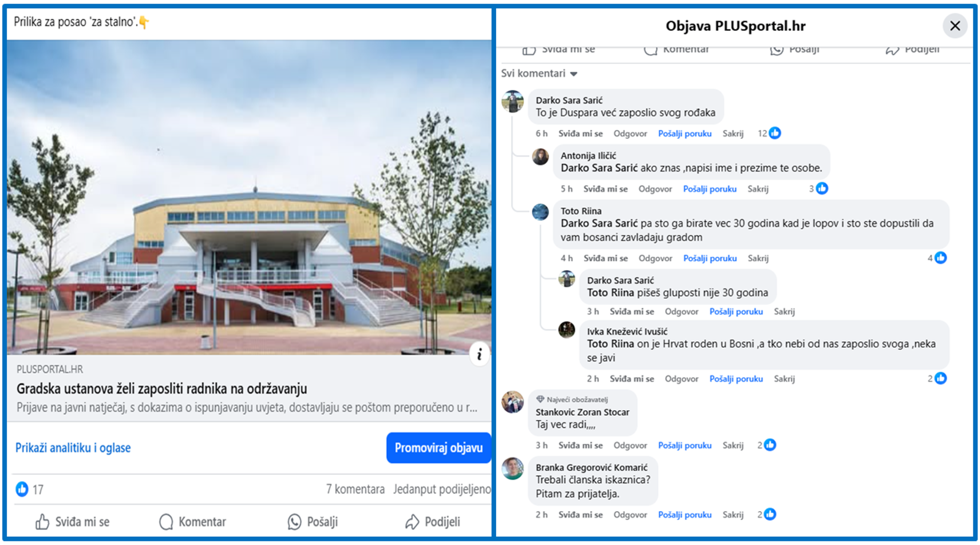Viewport: 980px width, 545px height.
Task: Open Darko Sara Sarić's profile avatar on top comment
Action: 513,101
